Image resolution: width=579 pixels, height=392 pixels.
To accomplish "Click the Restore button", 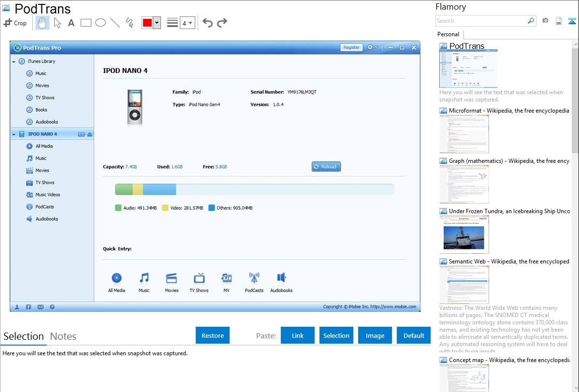I will coord(213,335).
